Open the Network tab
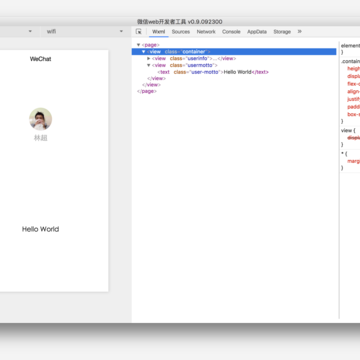The width and height of the screenshot is (360, 360). 206,32
